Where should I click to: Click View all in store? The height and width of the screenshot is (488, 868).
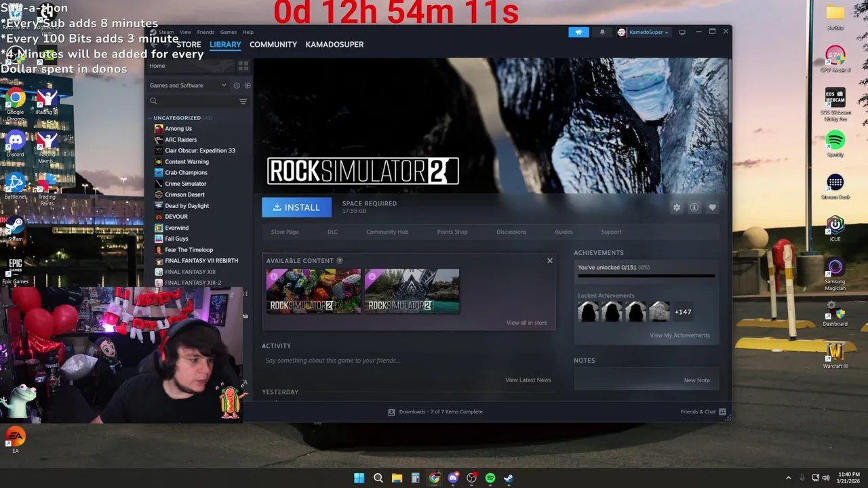pyautogui.click(x=527, y=323)
